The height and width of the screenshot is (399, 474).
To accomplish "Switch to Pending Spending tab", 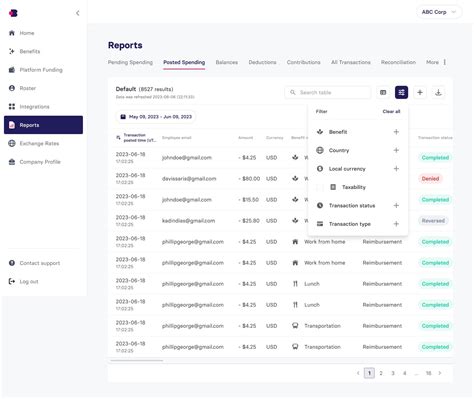I will click(x=130, y=62).
